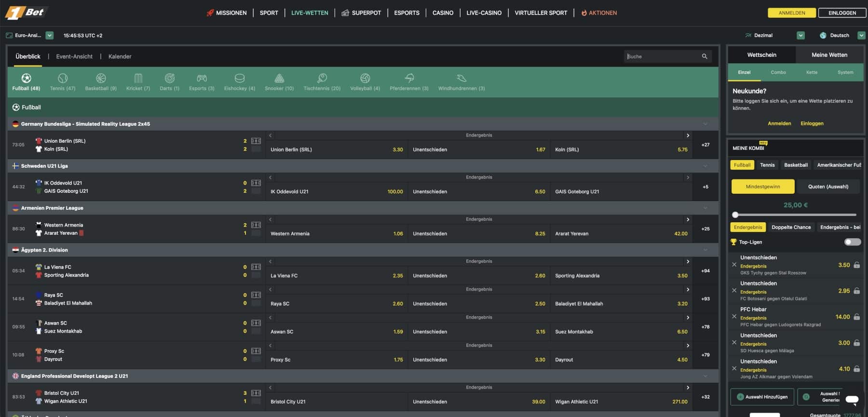This screenshot has height=417, width=868.
Task: Open the Dezimal odds format dropdown
Action: 800,35
